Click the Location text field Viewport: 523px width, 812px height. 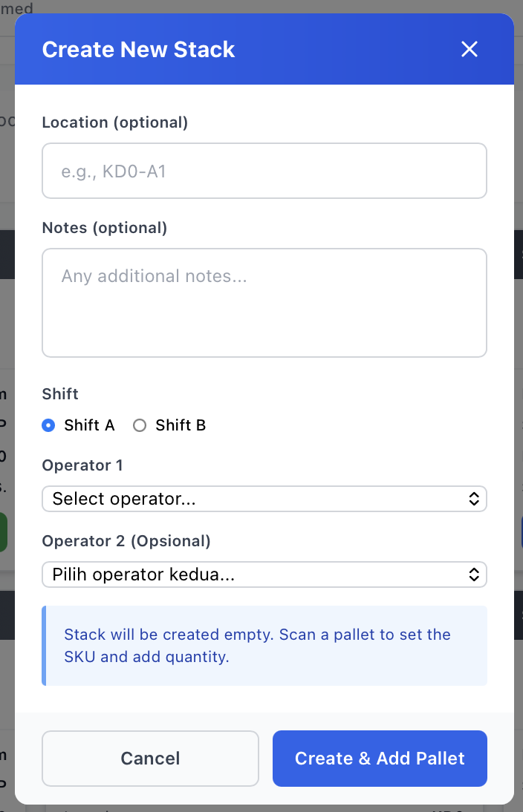coord(264,171)
